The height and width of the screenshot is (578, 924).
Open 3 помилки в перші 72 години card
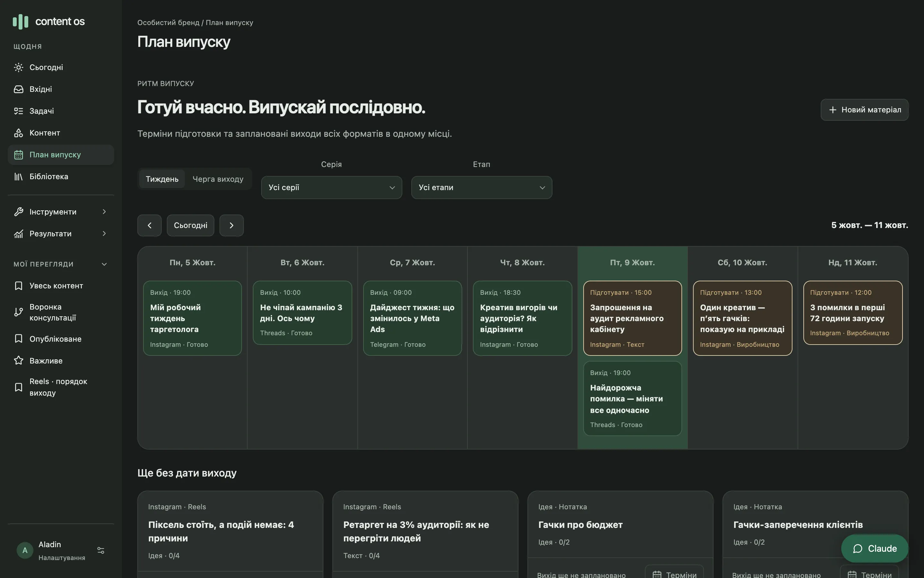point(852,313)
